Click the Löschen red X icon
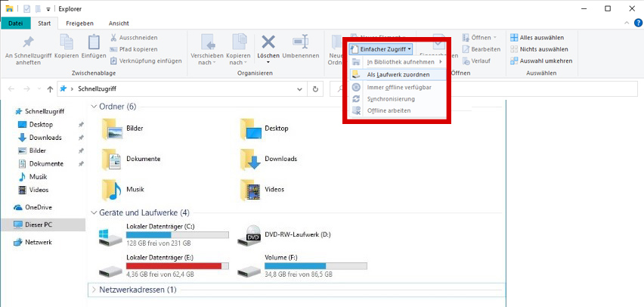The height and width of the screenshot is (307, 644). [x=268, y=43]
